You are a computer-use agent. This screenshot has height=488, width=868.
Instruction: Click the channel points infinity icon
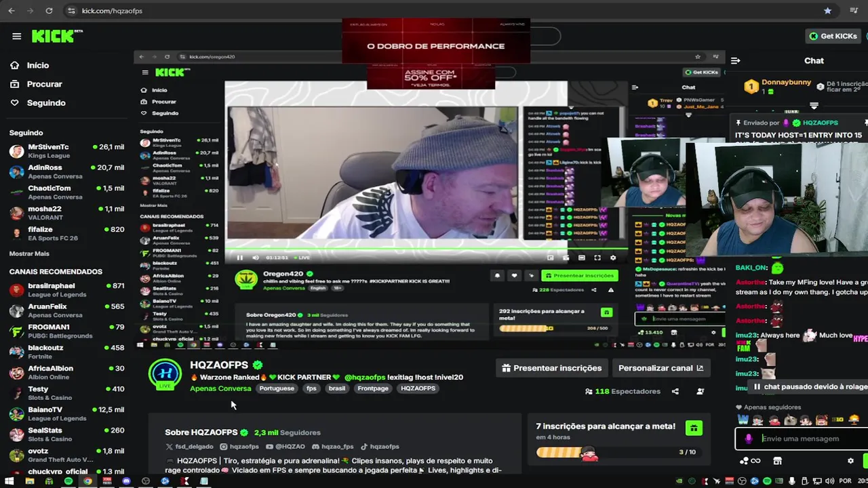click(x=750, y=461)
